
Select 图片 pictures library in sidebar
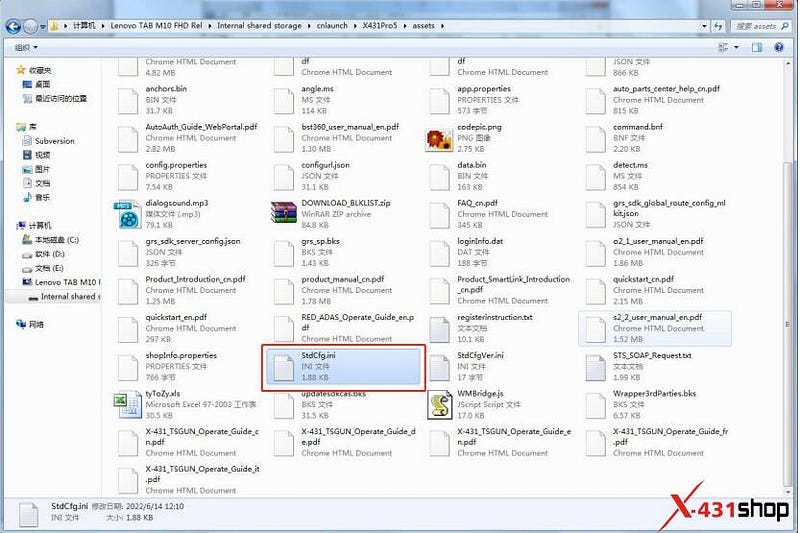(36, 169)
